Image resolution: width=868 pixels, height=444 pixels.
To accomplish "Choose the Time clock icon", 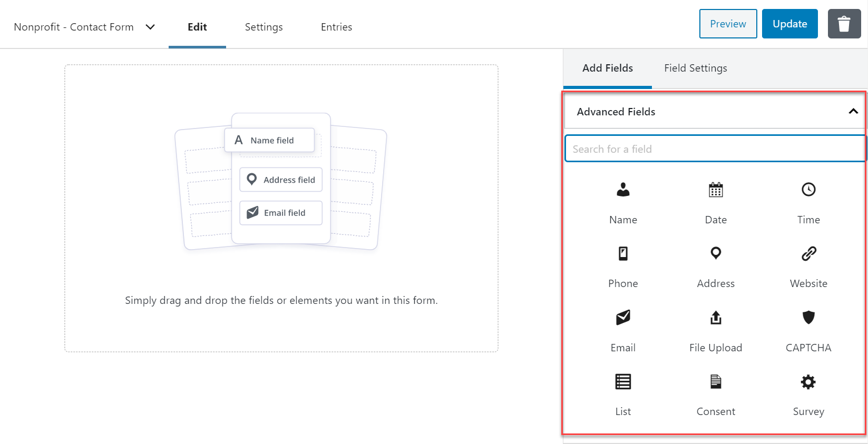I will 808,190.
